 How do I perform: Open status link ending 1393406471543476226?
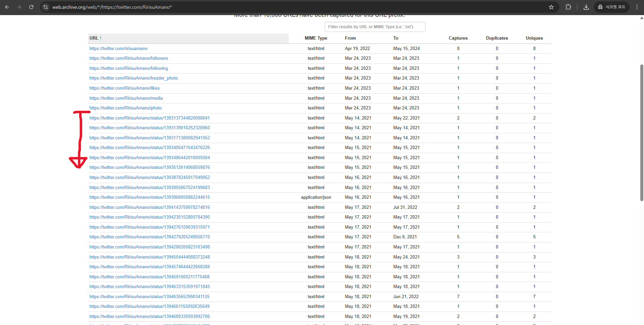pyautogui.click(x=150, y=148)
